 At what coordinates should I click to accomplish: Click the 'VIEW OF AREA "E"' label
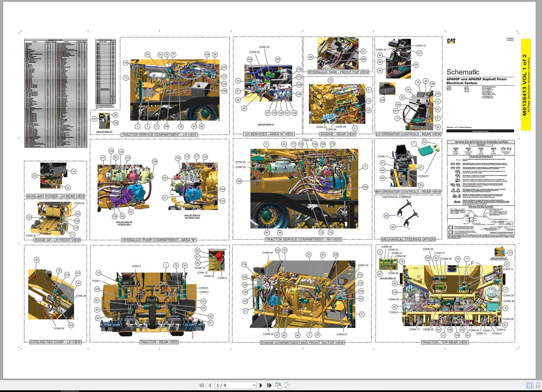pyautogui.click(x=104, y=131)
